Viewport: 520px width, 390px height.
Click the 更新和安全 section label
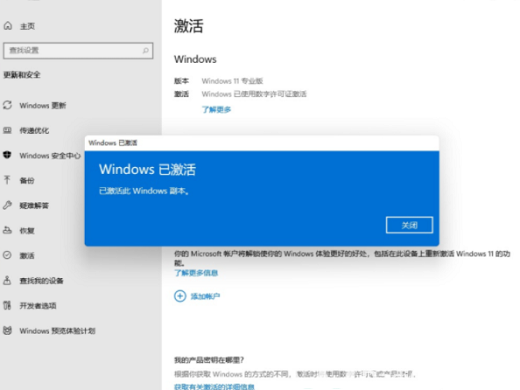click(x=22, y=75)
